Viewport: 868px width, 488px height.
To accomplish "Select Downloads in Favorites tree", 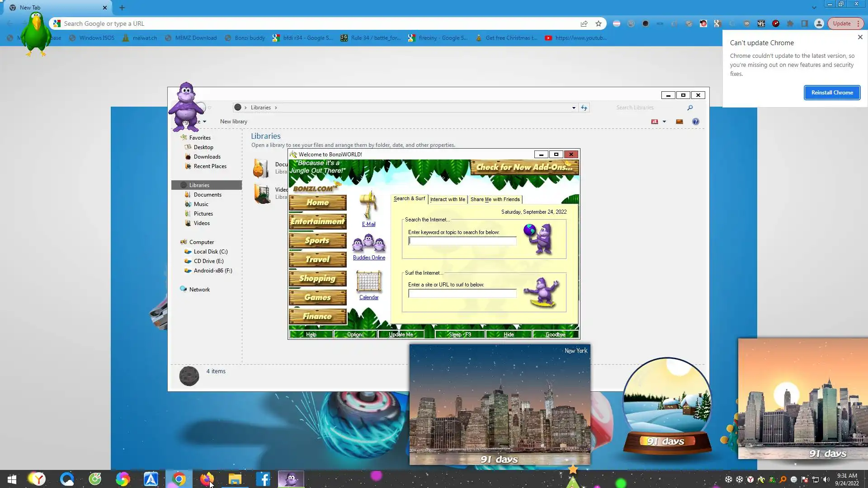I will (x=207, y=157).
